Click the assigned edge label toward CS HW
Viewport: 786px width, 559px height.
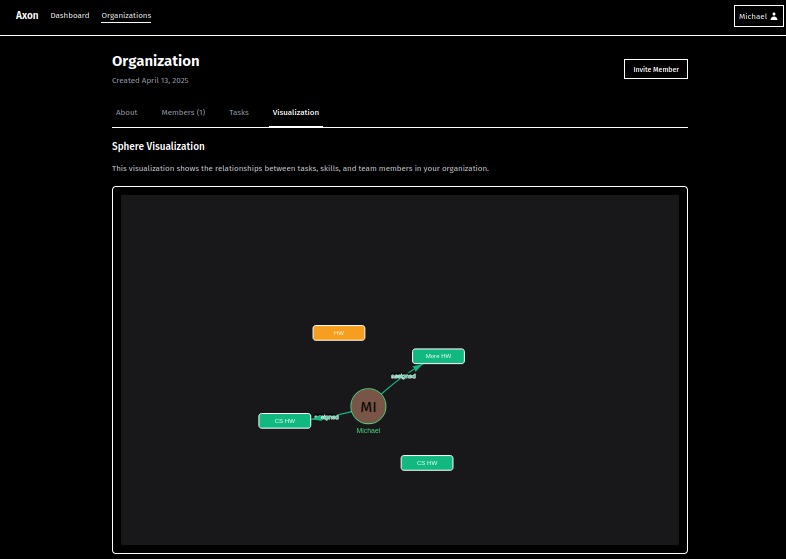[x=326, y=417]
